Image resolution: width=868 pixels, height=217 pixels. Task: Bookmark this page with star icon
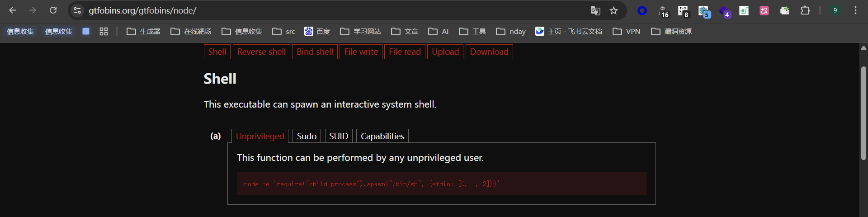click(x=613, y=10)
